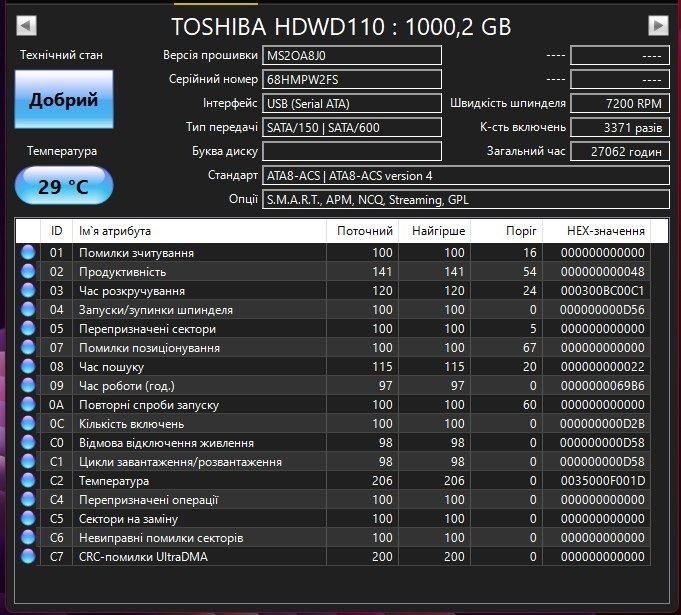Click status icon for Перепризначені операції row
The height and width of the screenshot is (615, 681).
(28, 499)
